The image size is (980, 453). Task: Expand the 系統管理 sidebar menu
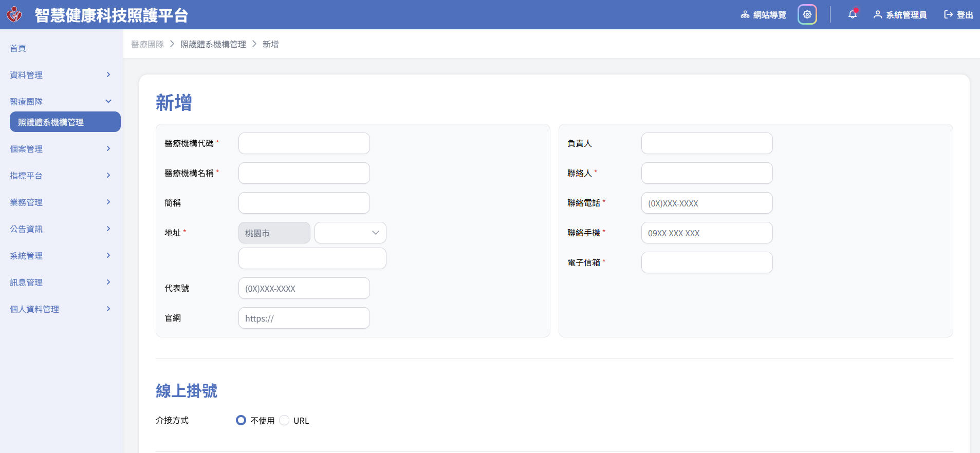pyautogui.click(x=61, y=256)
